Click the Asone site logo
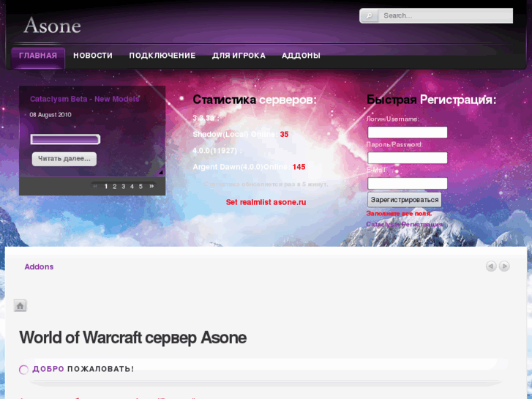Image resolution: width=532 pixels, height=399 pixels. point(52,26)
